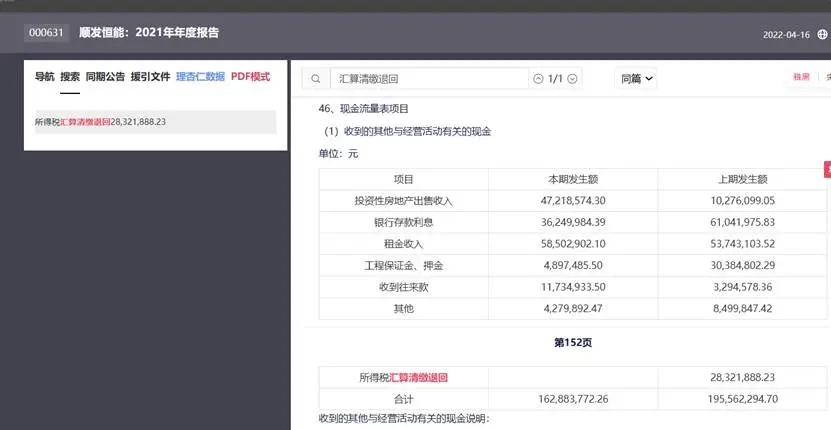The height and width of the screenshot is (430, 831).
Task: Click the globe icon near the date
Action: pos(823,34)
